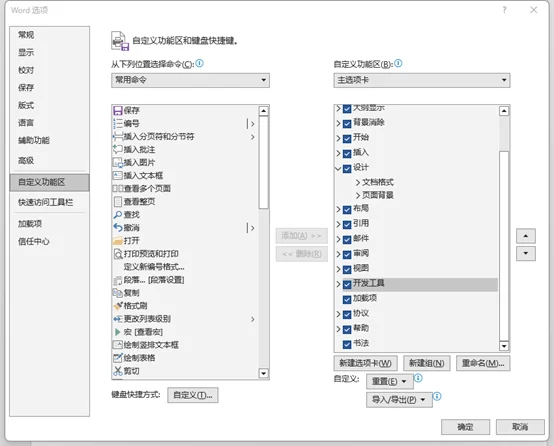Click the macro play icon beside 宏 [查看宏]
Viewport: 554px width, 446px height.
pyautogui.click(x=118, y=332)
